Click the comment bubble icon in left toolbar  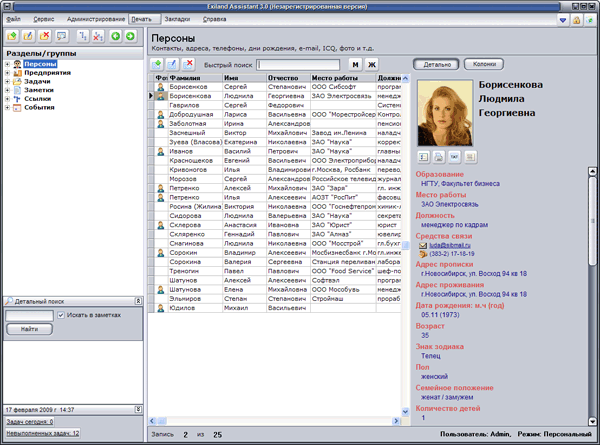point(61,36)
